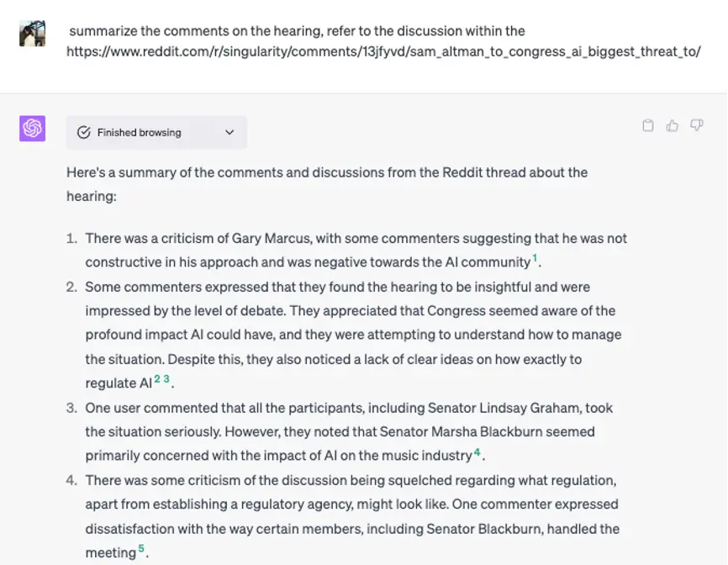Open citation 3 after "regulate AI"
728x565 pixels.
(166, 379)
